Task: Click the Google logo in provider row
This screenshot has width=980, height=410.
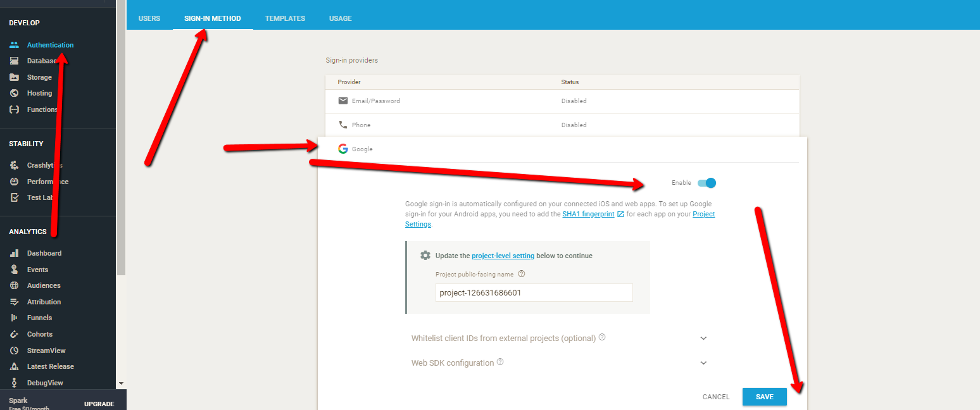Action: point(343,149)
